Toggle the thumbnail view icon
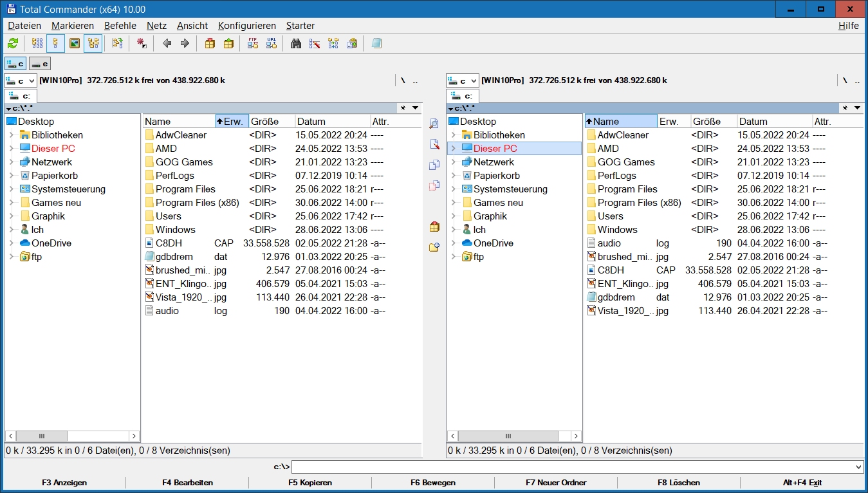 pos(75,44)
